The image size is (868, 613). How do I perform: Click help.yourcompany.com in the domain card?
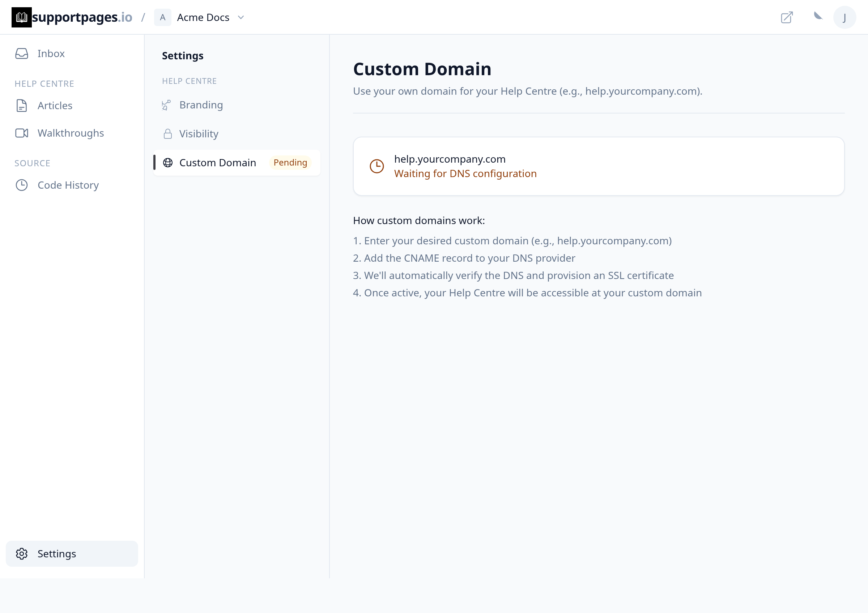[x=450, y=159]
